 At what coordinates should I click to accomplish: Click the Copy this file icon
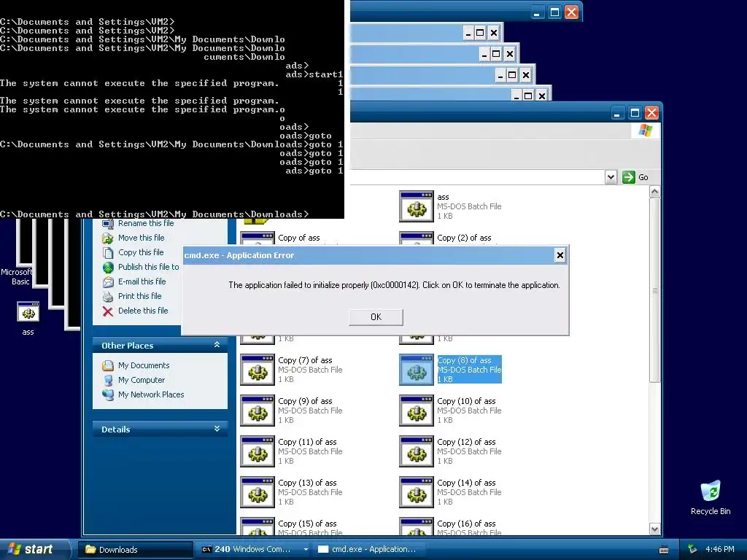[x=108, y=252]
